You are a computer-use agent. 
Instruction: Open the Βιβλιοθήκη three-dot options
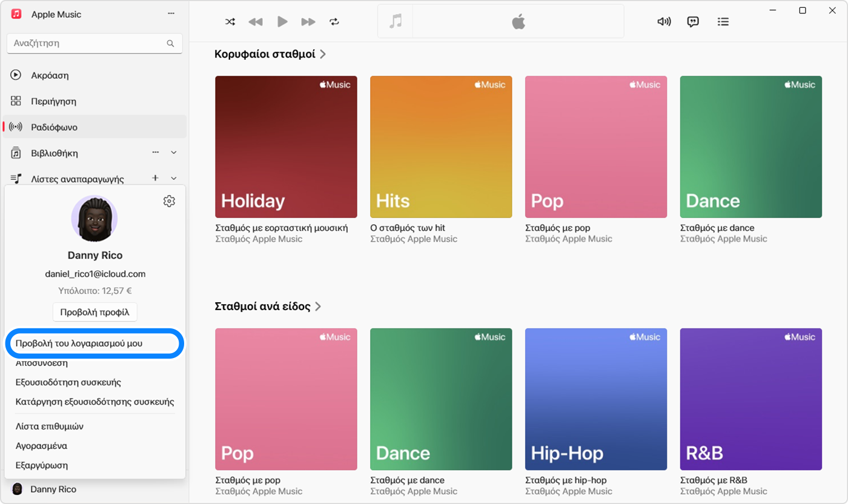point(156,153)
